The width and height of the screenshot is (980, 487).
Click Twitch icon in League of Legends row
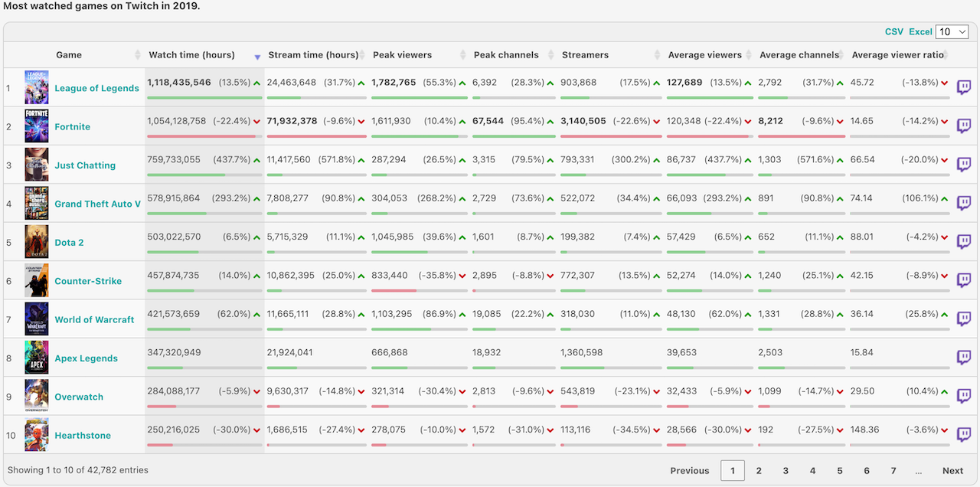tap(964, 87)
